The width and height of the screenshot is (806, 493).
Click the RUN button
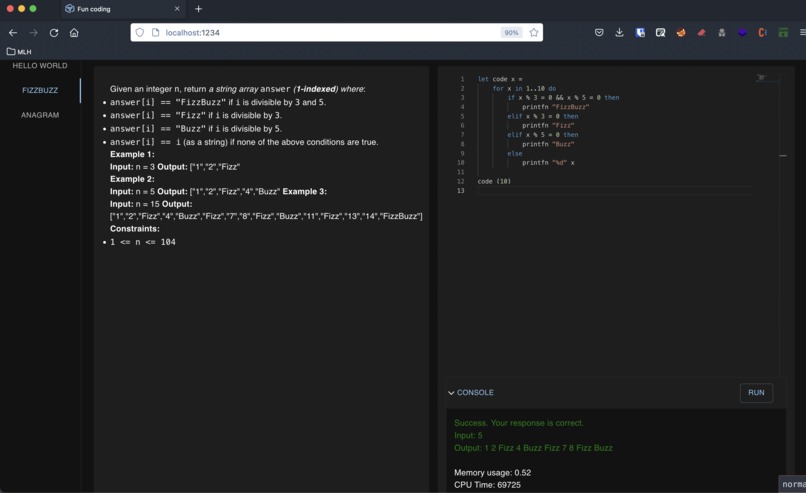point(756,392)
